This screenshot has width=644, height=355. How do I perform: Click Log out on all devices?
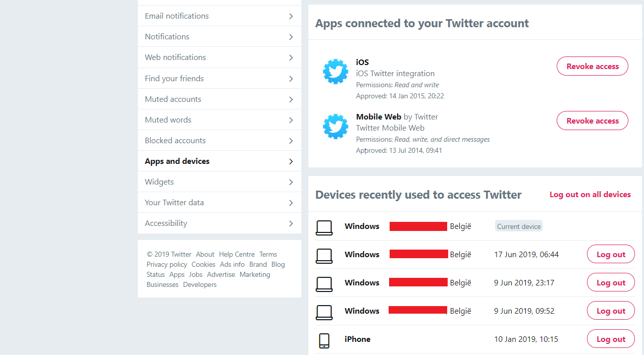590,195
